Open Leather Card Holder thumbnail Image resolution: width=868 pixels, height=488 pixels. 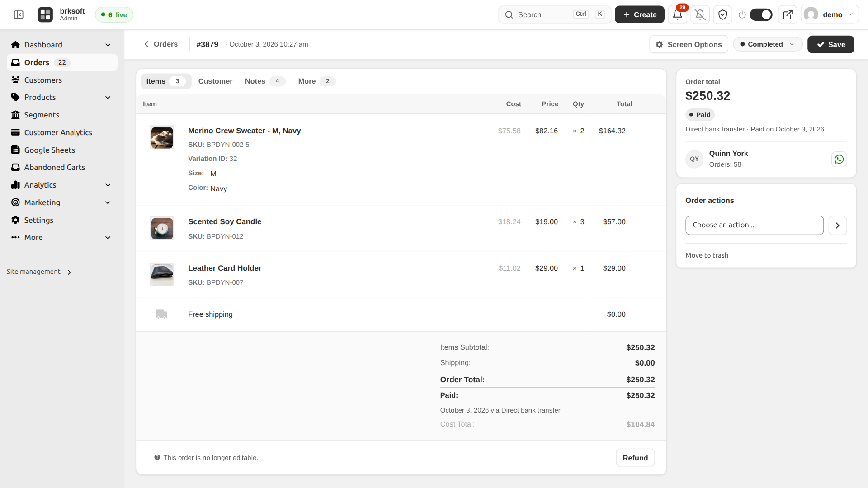pyautogui.click(x=161, y=274)
